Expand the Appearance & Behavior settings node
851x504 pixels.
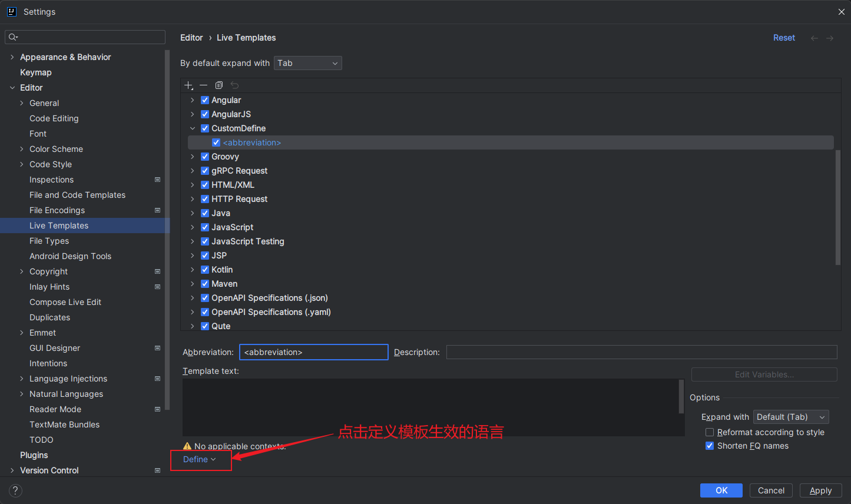click(12, 57)
